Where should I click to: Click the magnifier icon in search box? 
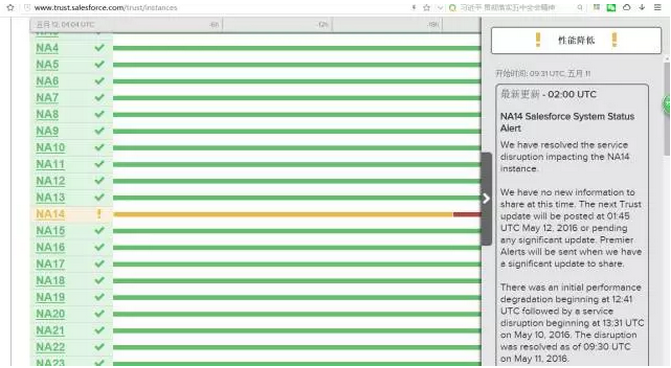580,7
